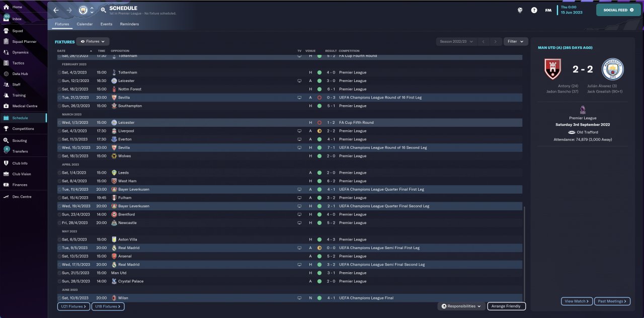The height and width of the screenshot is (318, 644).
Task: Toggle row selector for Liverpool fixture
Action: coord(59,131)
